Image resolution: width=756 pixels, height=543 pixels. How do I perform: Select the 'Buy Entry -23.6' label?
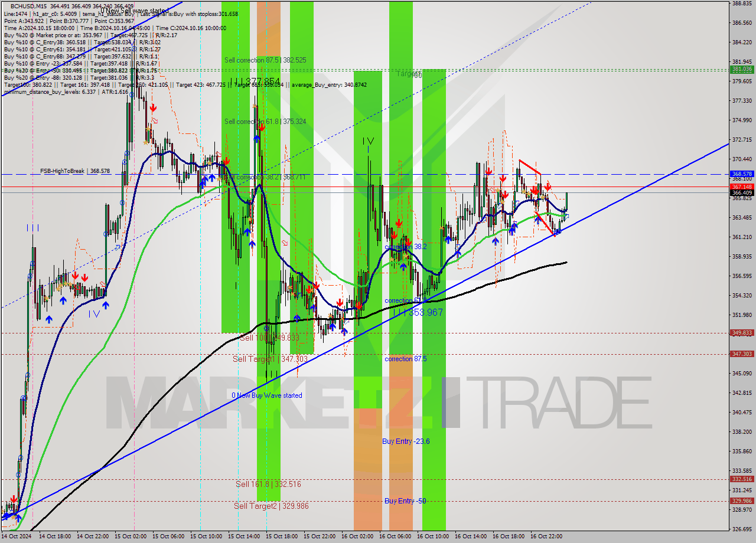coord(406,441)
